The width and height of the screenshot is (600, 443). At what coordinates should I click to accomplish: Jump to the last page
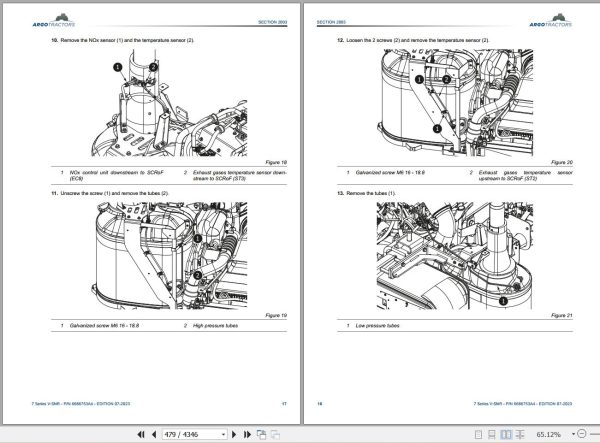tap(247, 434)
